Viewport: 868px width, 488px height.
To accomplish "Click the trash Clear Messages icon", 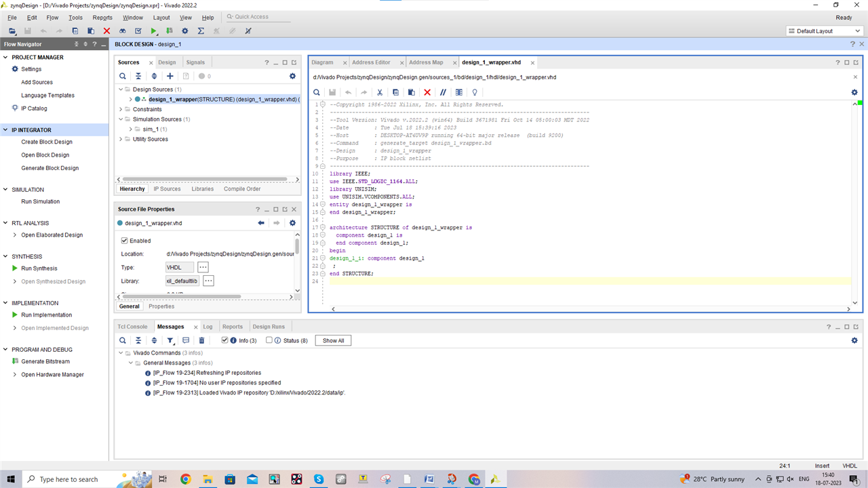I will 201,340.
